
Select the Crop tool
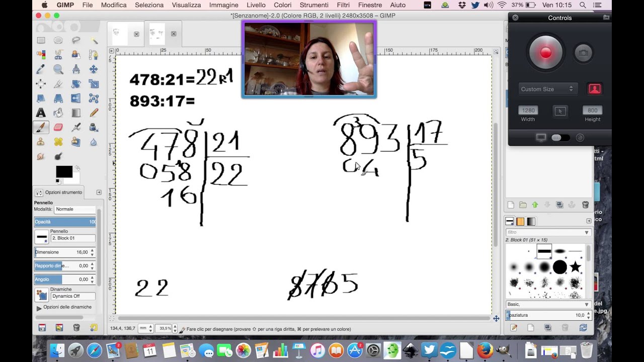click(58, 84)
